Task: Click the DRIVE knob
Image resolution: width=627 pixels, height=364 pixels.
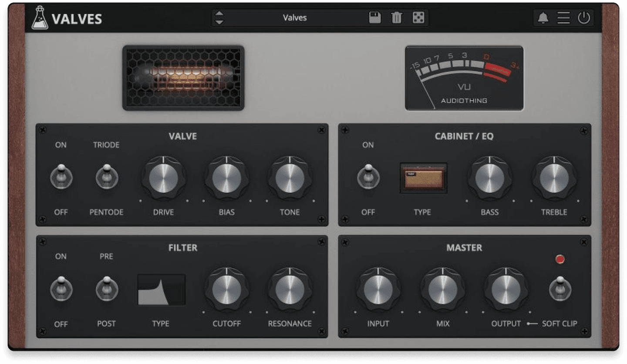Action: pyautogui.click(x=163, y=179)
